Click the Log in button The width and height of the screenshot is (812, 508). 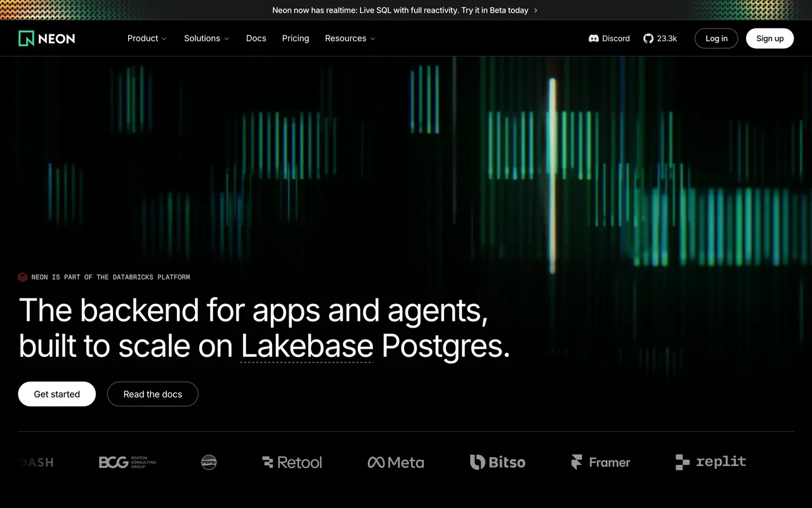[716, 39]
